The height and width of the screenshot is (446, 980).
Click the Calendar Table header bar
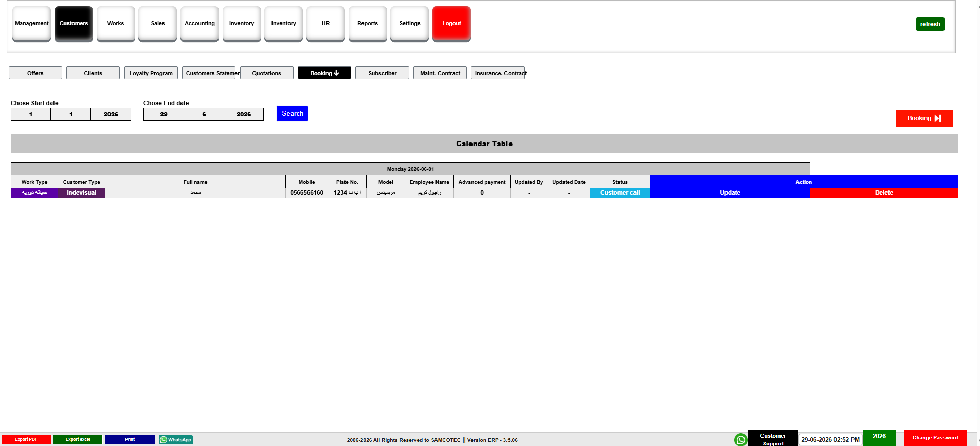click(x=484, y=144)
